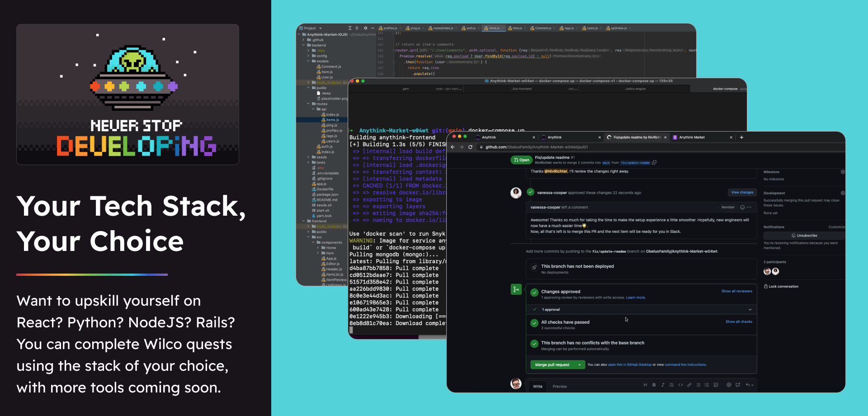Click the green Open pull request badge

[x=521, y=160]
